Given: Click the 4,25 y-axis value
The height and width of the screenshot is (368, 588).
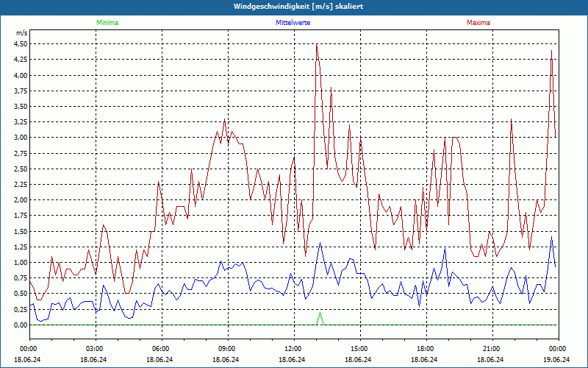Looking at the screenshot, I should [x=21, y=60].
